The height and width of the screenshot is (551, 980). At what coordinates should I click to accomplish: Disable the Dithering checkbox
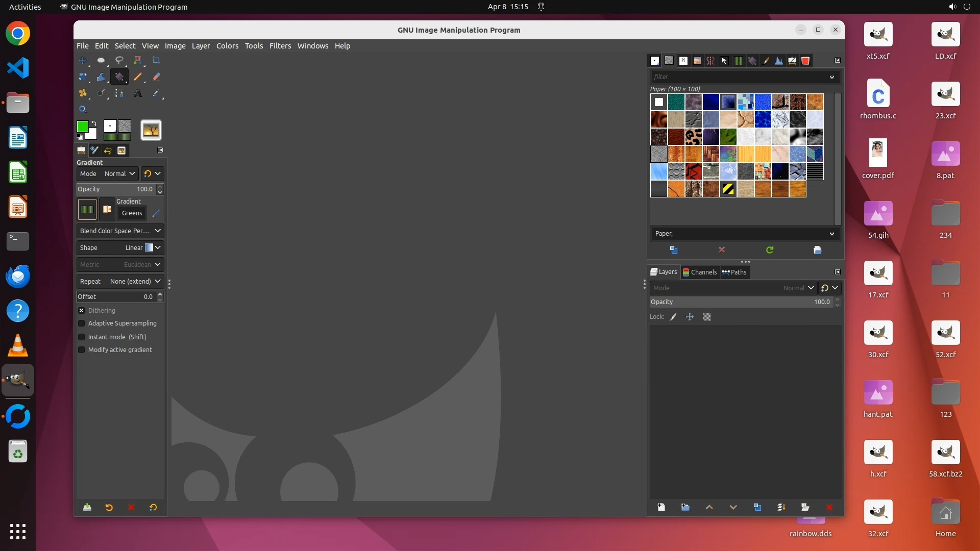coord(81,310)
